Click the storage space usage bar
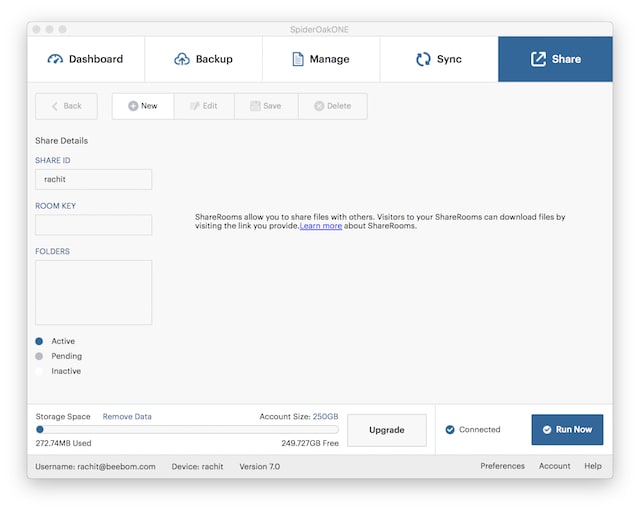This screenshot has height=511, width=640. [187, 429]
